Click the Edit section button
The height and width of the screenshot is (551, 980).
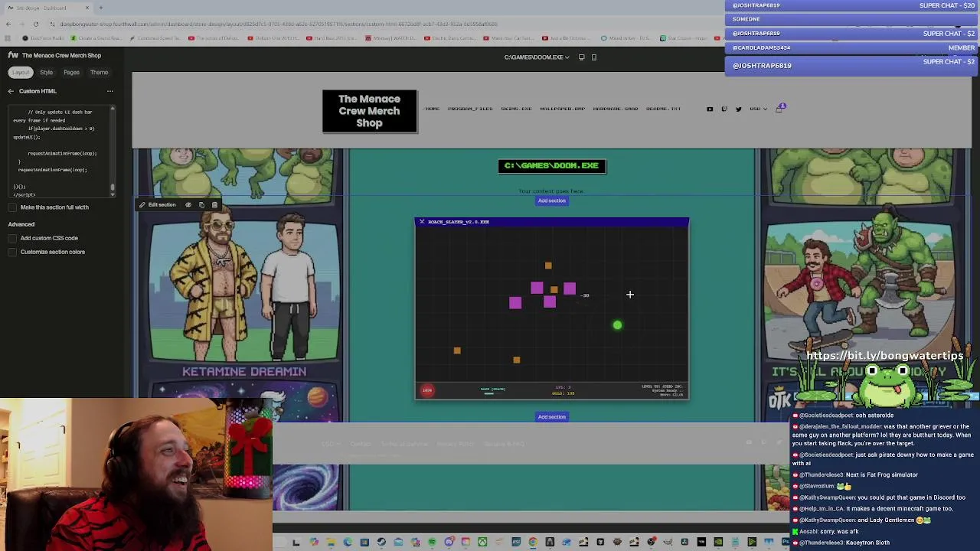(158, 204)
